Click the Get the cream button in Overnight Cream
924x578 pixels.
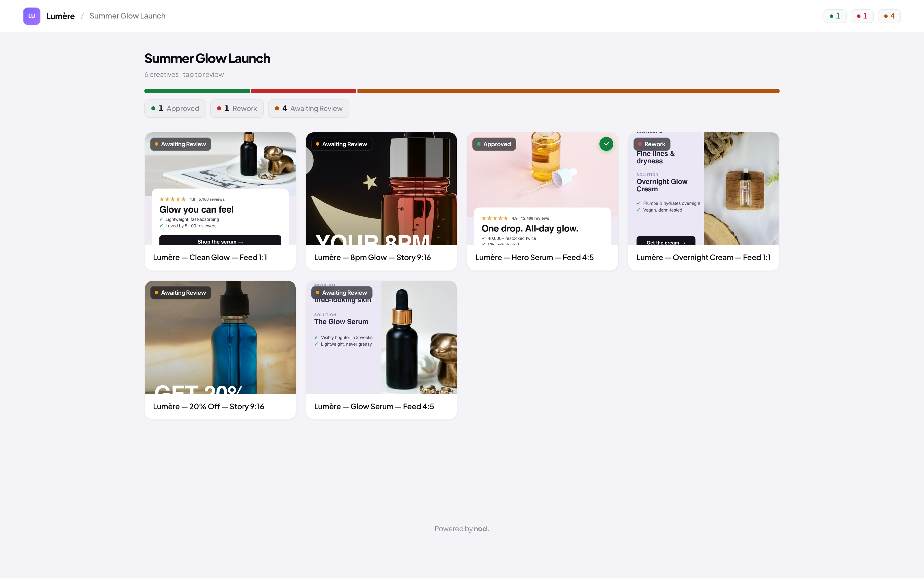666,241
